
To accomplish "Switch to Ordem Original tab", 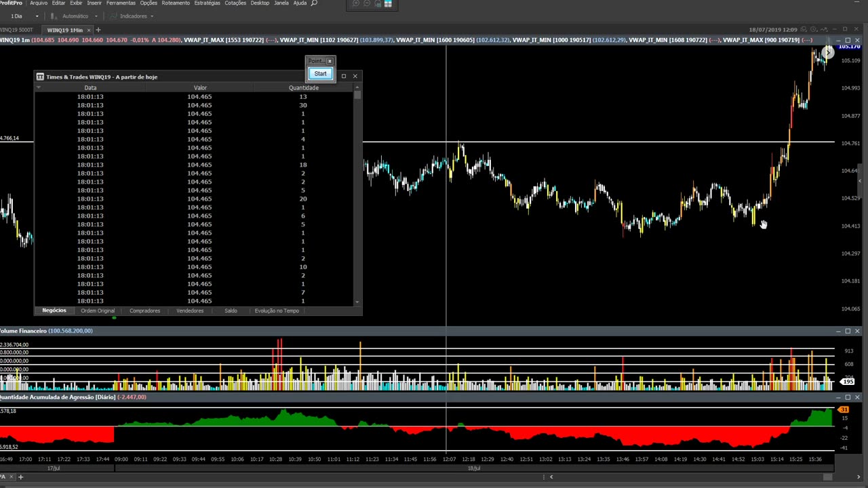I will click(98, 310).
